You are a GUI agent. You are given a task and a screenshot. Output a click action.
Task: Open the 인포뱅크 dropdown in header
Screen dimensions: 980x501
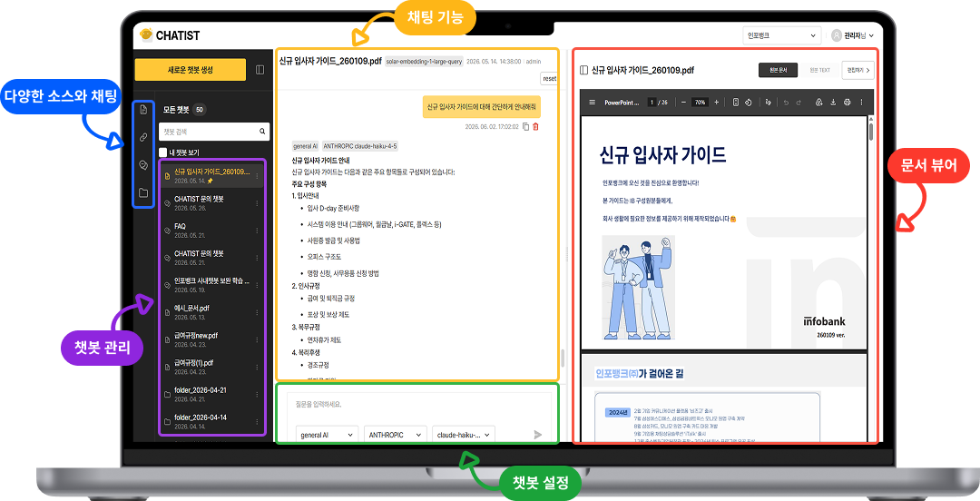point(781,35)
